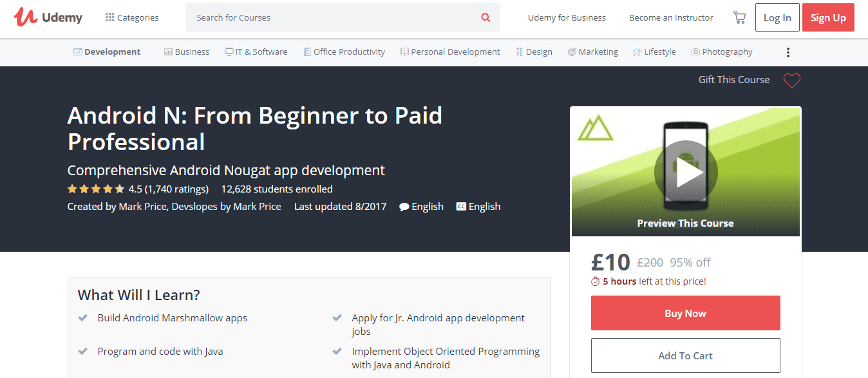Toggle the wishlist heart icon
Image resolution: width=868 pixels, height=378 pixels.
pos(791,80)
